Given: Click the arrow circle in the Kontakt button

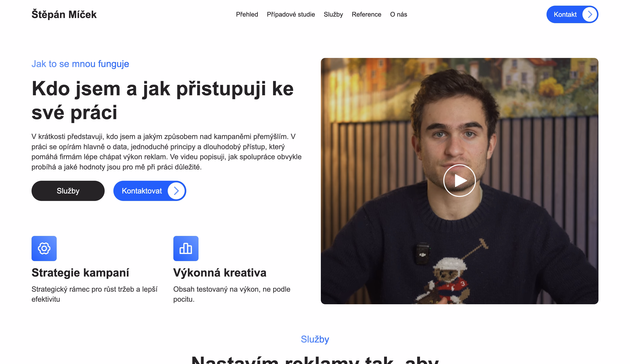Looking at the screenshot, I should (x=590, y=15).
